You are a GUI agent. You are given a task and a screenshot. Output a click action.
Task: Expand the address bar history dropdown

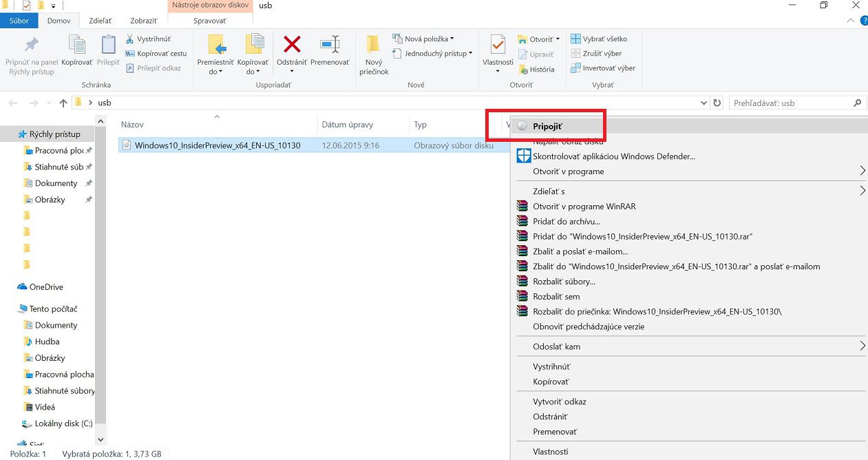click(703, 103)
